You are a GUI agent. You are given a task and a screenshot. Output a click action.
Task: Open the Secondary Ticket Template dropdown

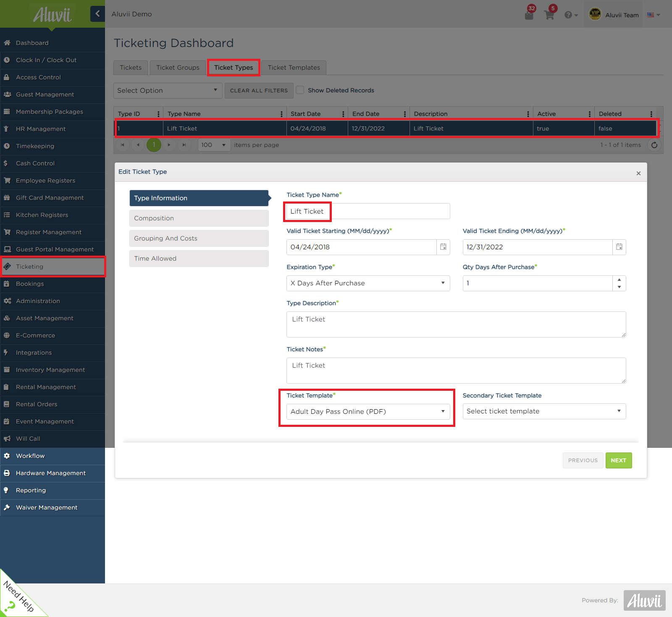544,411
